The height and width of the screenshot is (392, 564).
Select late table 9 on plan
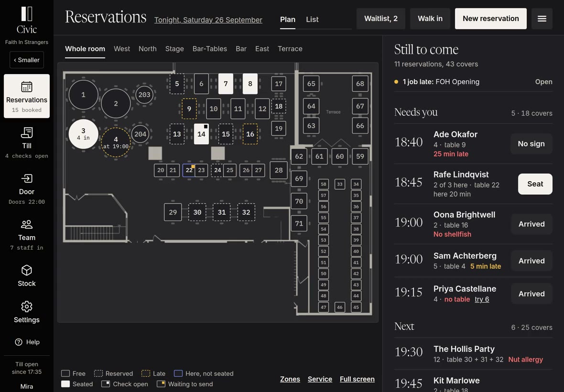(189, 109)
